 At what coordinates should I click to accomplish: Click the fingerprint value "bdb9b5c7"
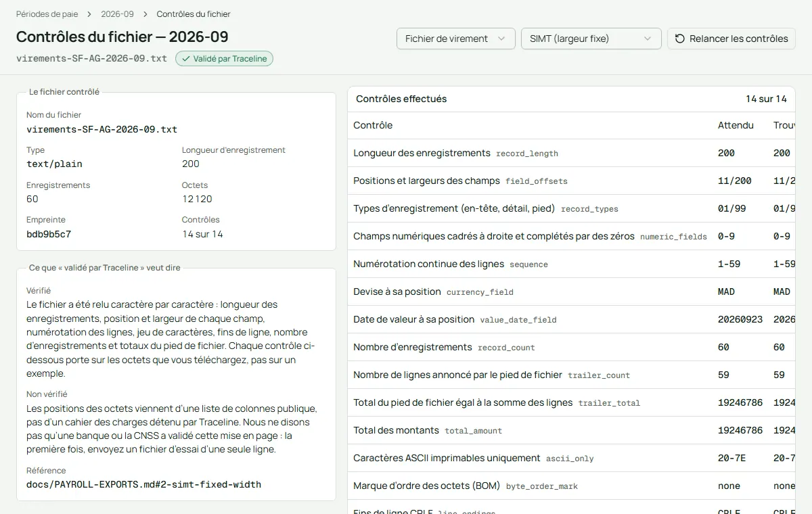point(49,234)
